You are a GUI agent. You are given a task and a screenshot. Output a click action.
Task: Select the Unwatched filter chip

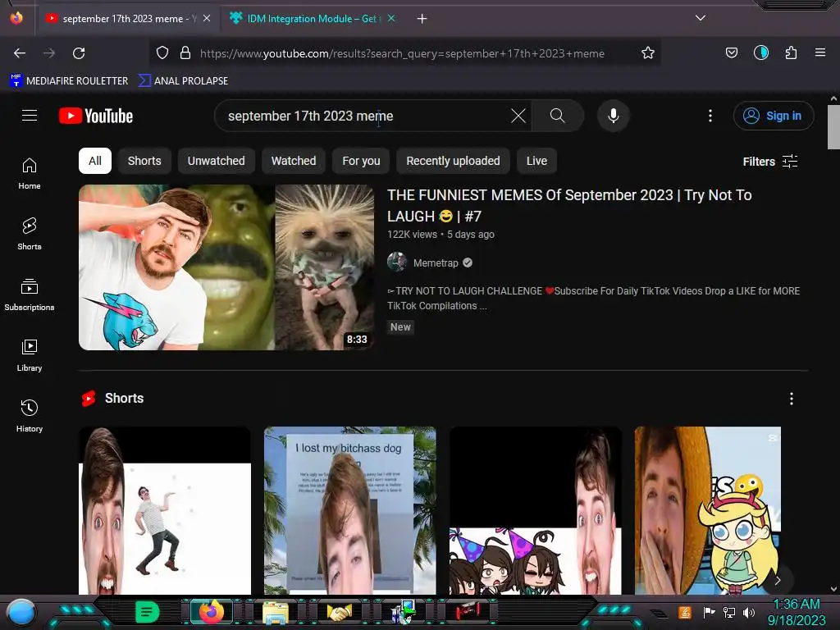tap(216, 161)
